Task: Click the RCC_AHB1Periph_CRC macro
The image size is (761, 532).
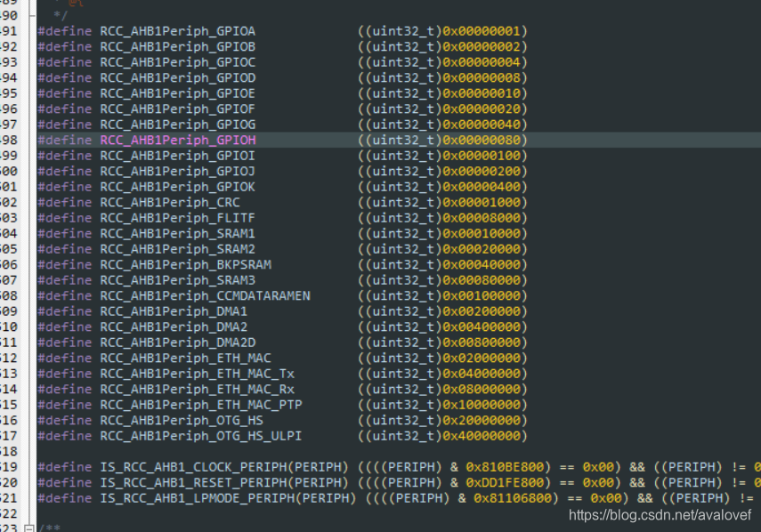Action: 170,202
